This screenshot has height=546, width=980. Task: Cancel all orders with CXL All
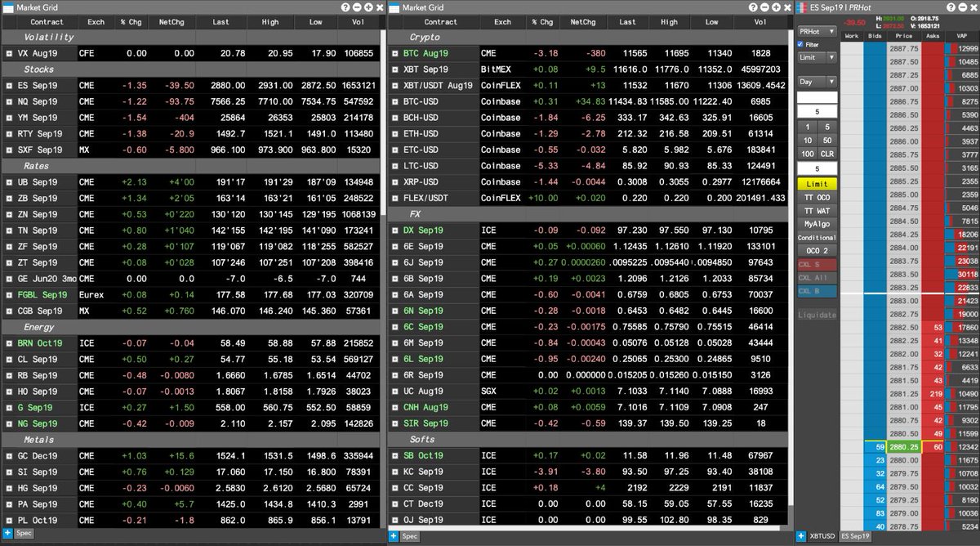(817, 277)
